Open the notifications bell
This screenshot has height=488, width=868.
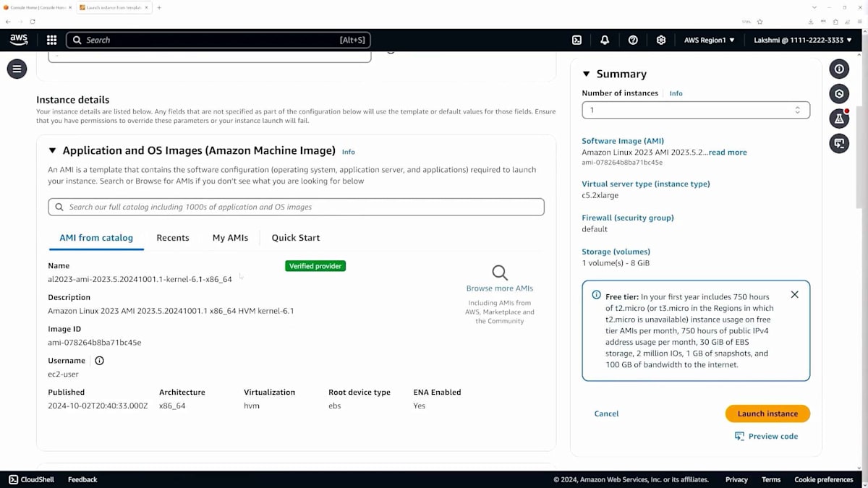[x=605, y=40]
